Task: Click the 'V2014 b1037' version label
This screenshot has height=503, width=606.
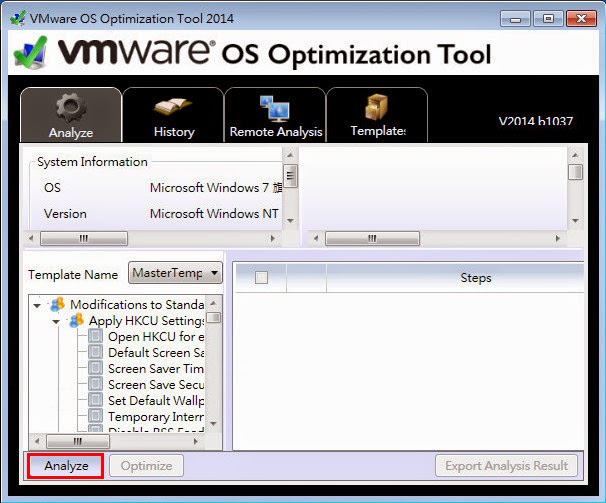Action: tap(536, 121)
